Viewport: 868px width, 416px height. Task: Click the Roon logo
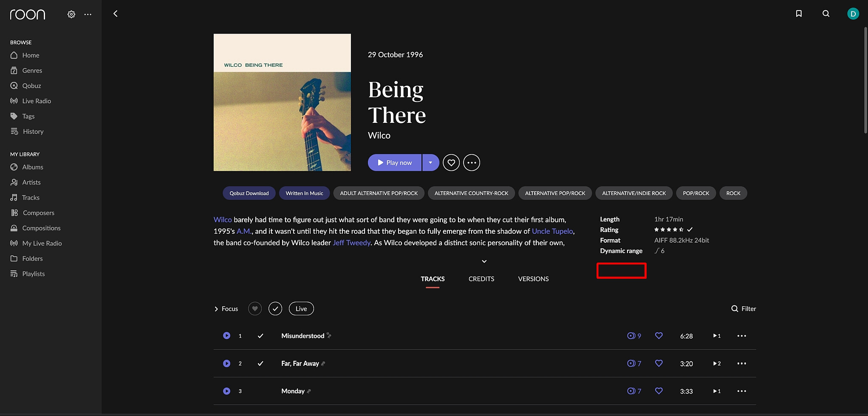point(28,14)
